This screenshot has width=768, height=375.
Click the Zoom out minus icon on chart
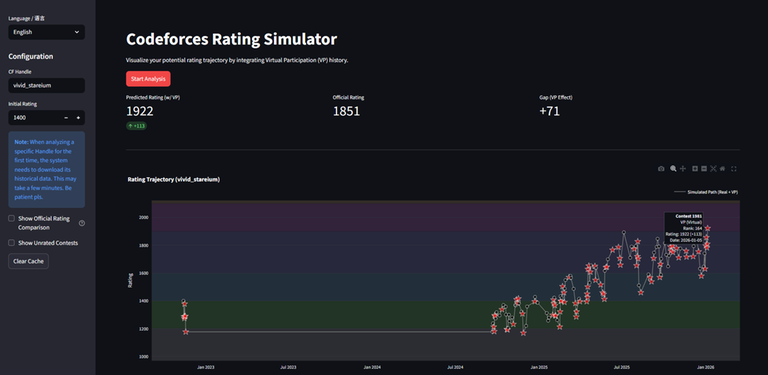click(704, 168)
